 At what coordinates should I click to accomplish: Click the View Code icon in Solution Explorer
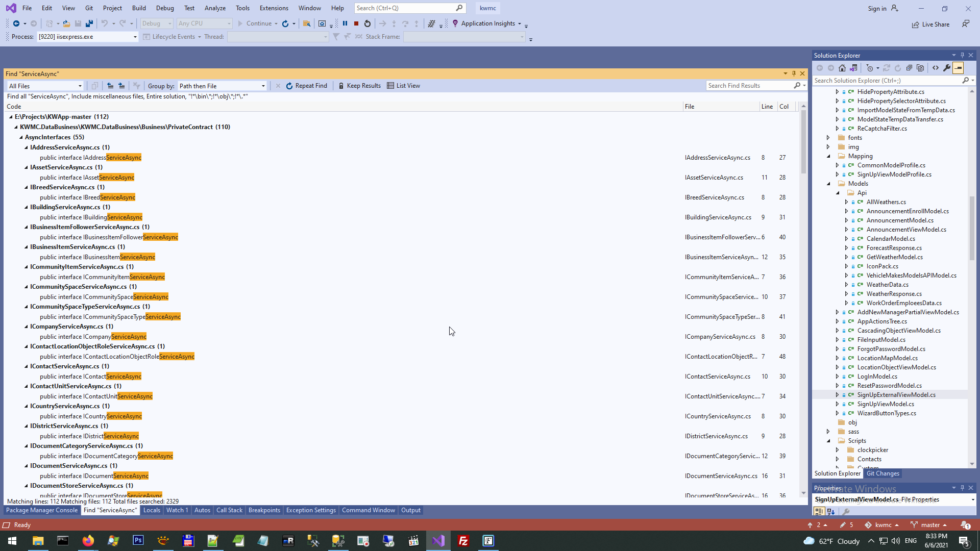click(936, 68)
